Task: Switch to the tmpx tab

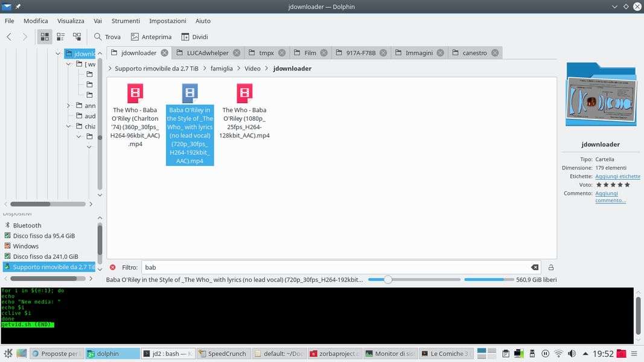Action: 266,53
